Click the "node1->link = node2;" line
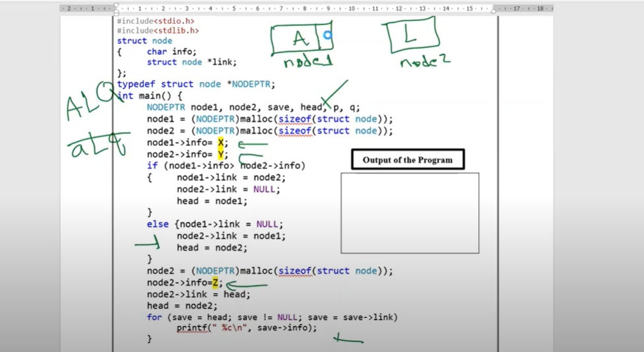 (x=231, y=178)
